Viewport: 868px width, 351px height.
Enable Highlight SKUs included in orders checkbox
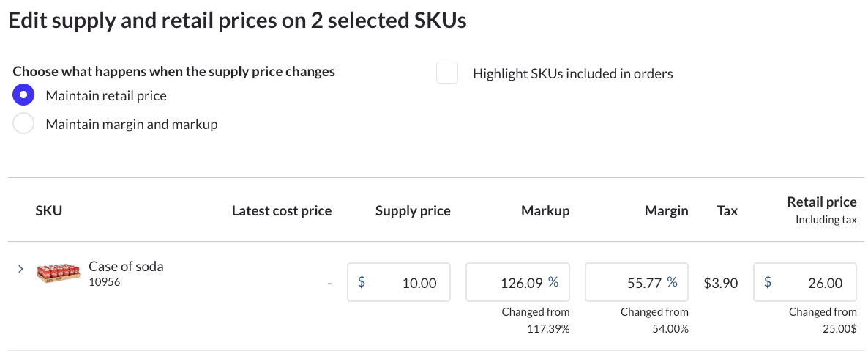pos(446,73)
